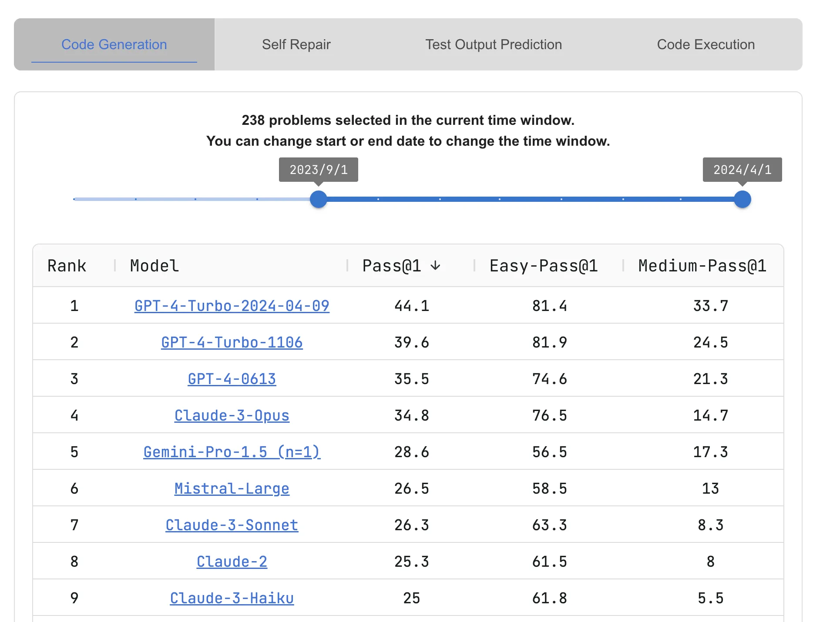Click the descending sort arrow beside Pass@1
The width and height of the screenshot is (840, 622).
pos(435,266)
